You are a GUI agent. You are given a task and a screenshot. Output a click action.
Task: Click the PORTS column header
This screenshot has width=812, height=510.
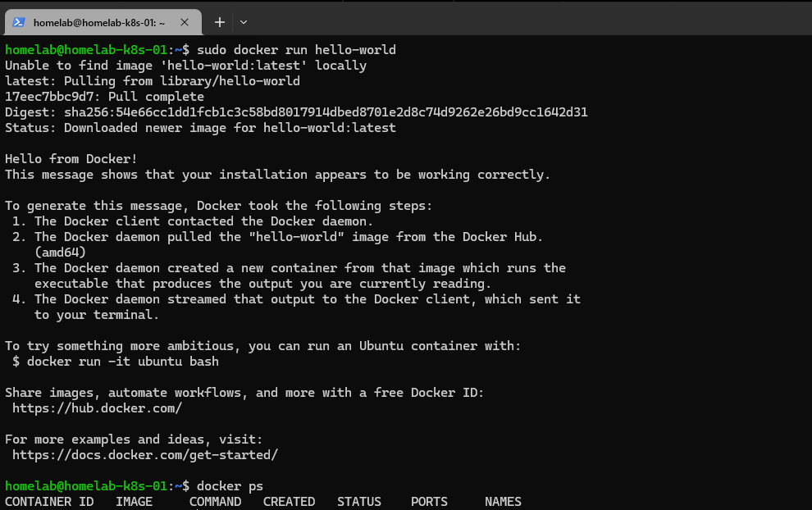tap(429, 502)
